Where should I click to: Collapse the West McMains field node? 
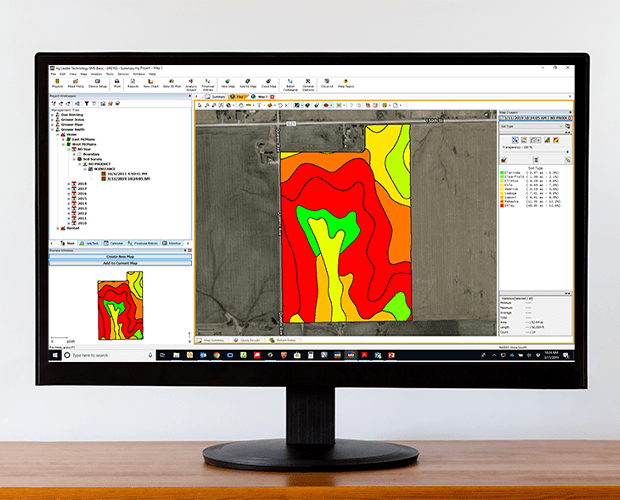pos(61,143)
